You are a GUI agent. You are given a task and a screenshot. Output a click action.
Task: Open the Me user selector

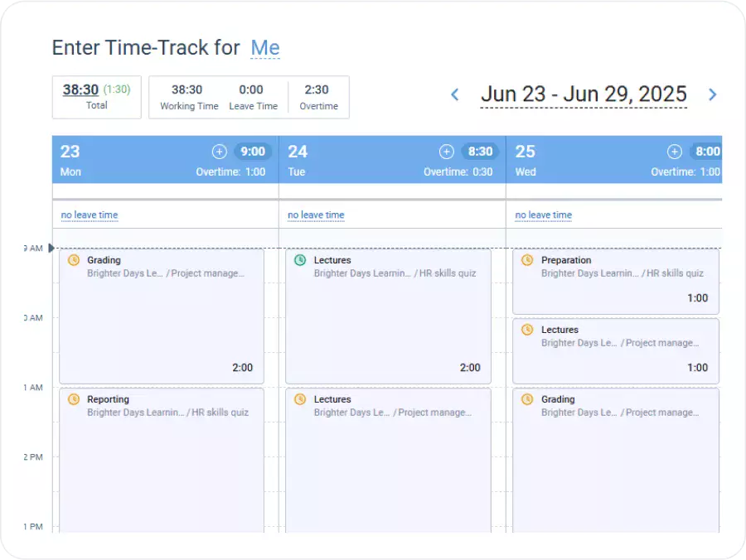point(265,48)
